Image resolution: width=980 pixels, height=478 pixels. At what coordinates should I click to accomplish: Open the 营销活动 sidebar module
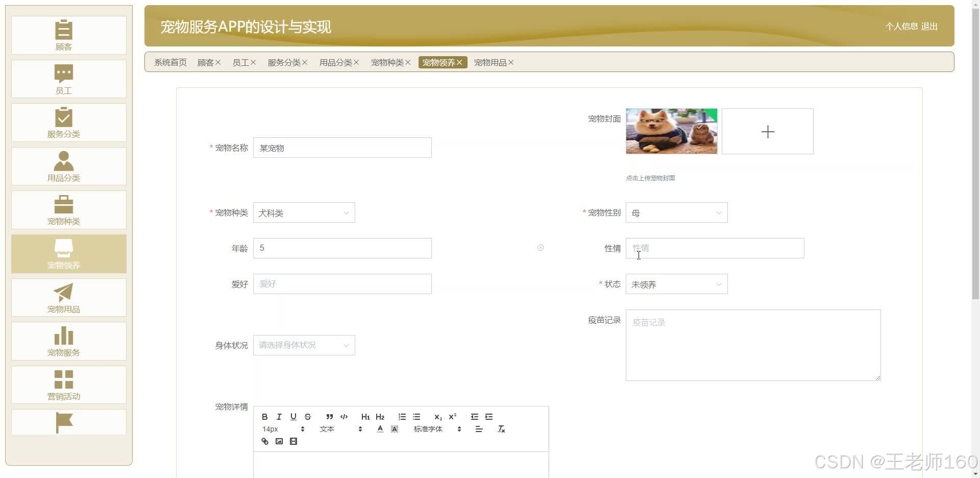pyautogui.click(x=69, y=385)
